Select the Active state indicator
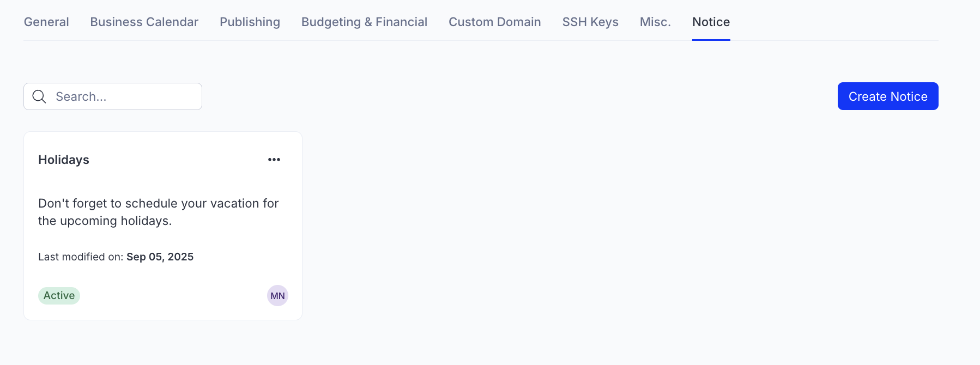Screen dimensions: 980x365 (x=59, y=295)
